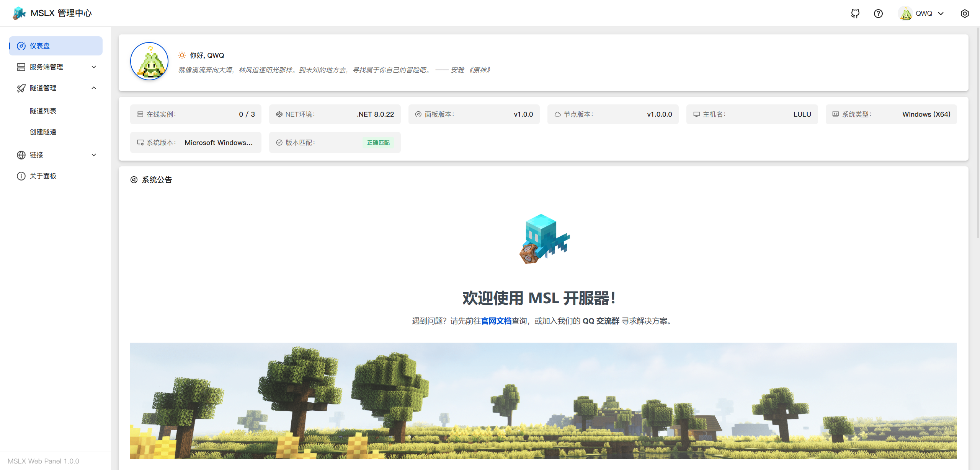Collapse the 隧道管理 submenu chevron

(x=94, y=88)
